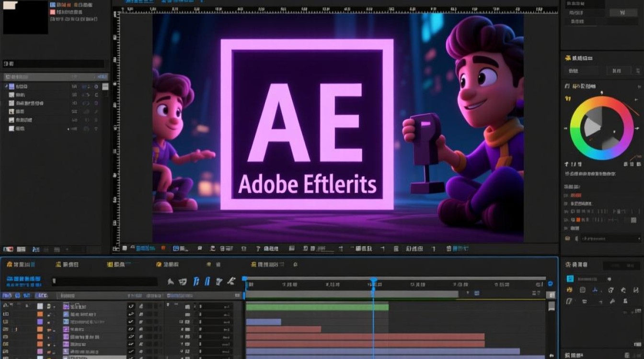Expand the first timeline layer's disclosure arrow
Screen dimensions: 644x359
[x=54, y=307]
